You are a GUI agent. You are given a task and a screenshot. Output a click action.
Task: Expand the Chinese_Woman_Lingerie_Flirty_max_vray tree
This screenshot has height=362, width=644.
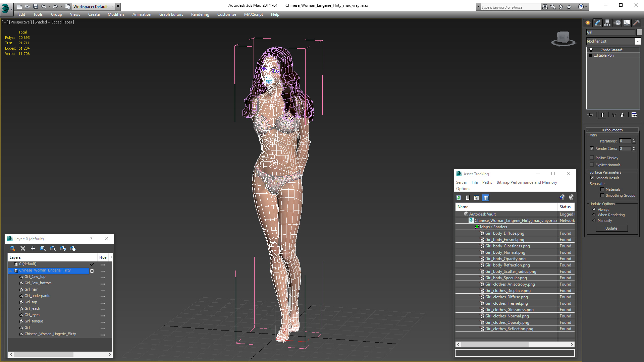coord(465,220)
